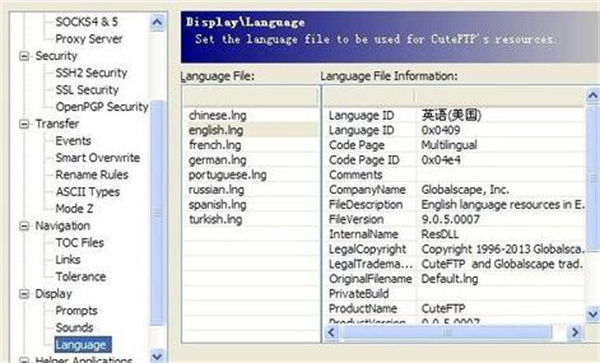Screen dimensions: 600x363
Task: Click info panel horizontal scroll left arrow
Action: click(332, 332)
